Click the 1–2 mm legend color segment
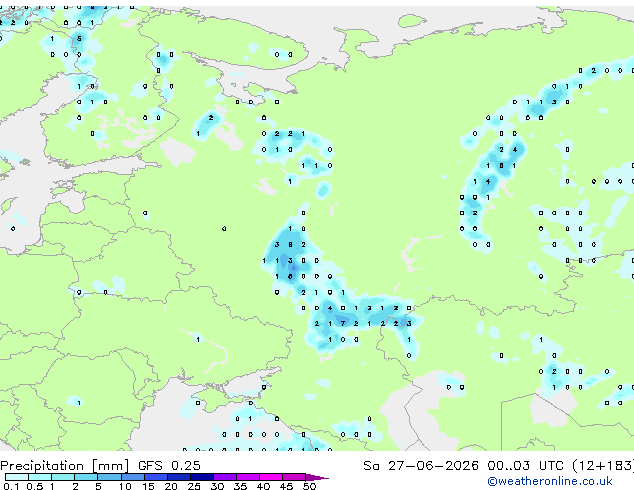 point(63,477)
